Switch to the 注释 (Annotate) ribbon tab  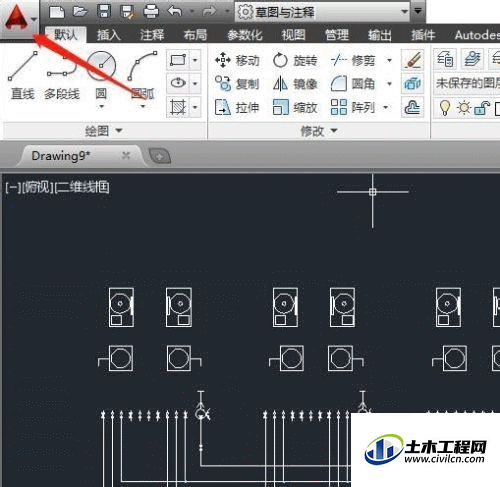coord(152,35)
